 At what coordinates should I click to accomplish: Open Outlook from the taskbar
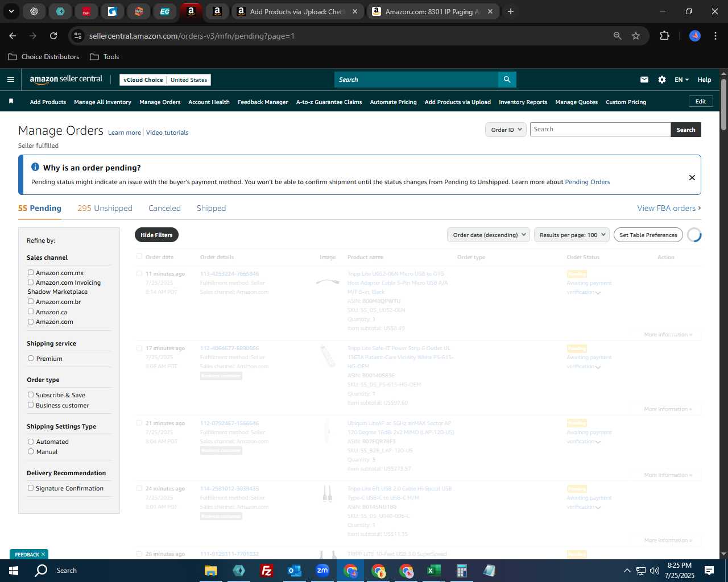[295, 571]
